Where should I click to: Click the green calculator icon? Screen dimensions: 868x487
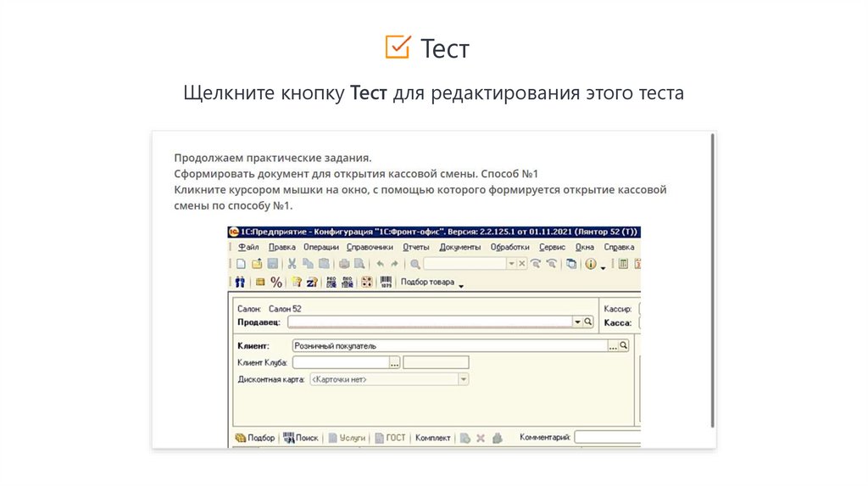click(623, 264)
